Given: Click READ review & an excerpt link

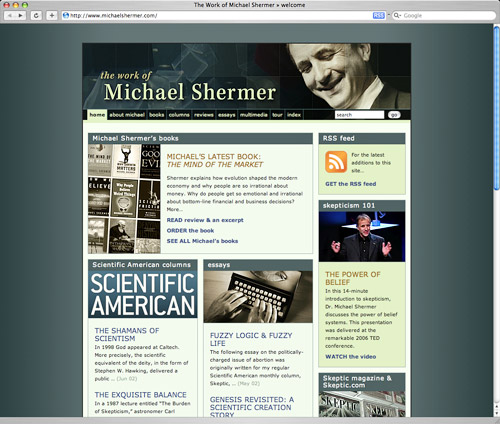Looking at the screenshot, I should [x=205, y=220].
